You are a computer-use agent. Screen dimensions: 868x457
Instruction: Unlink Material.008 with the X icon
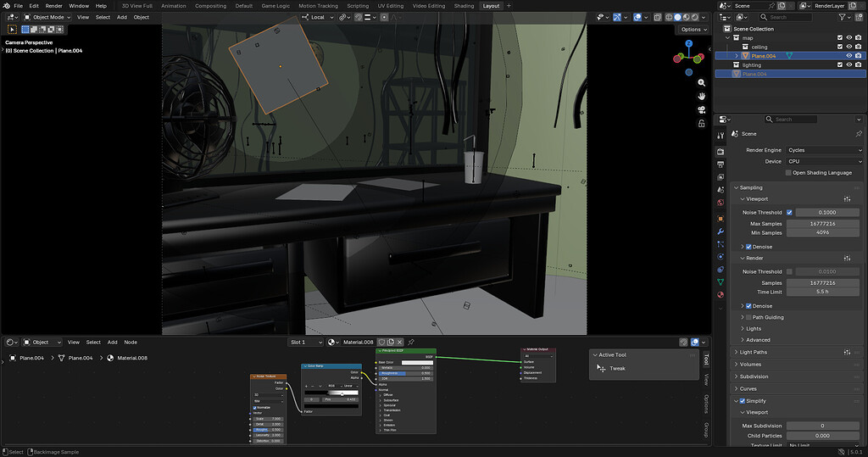click(400, 343)
